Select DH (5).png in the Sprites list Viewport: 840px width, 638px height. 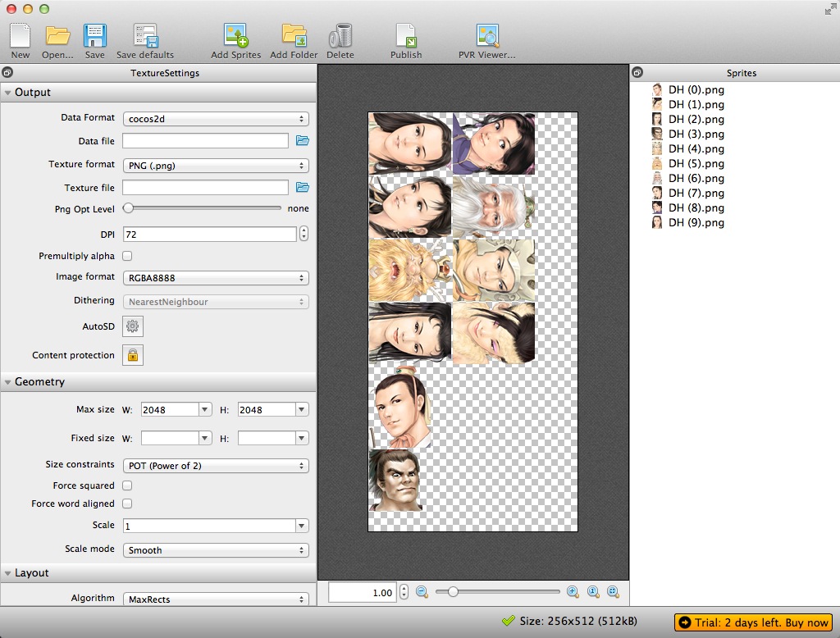(696, 163)
